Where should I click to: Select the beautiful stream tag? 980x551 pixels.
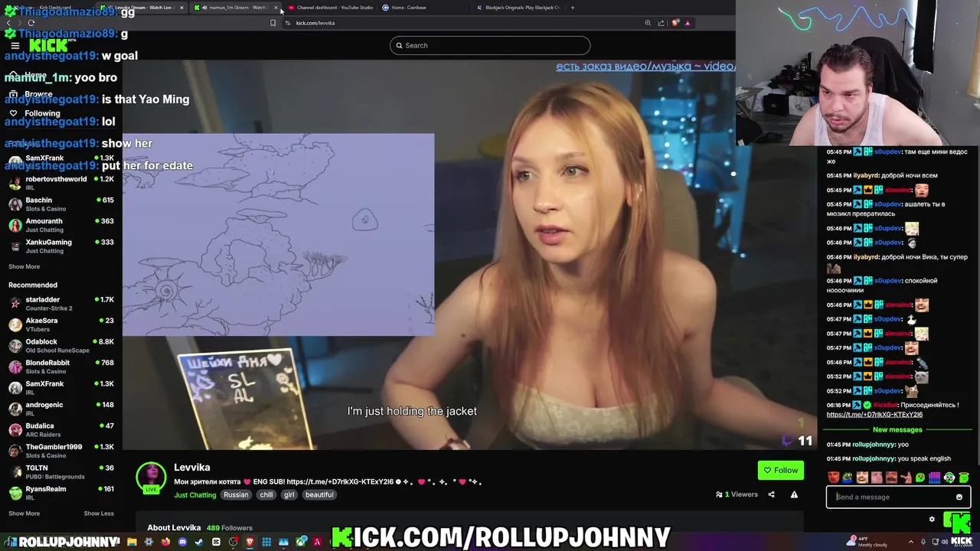(319, 495)
